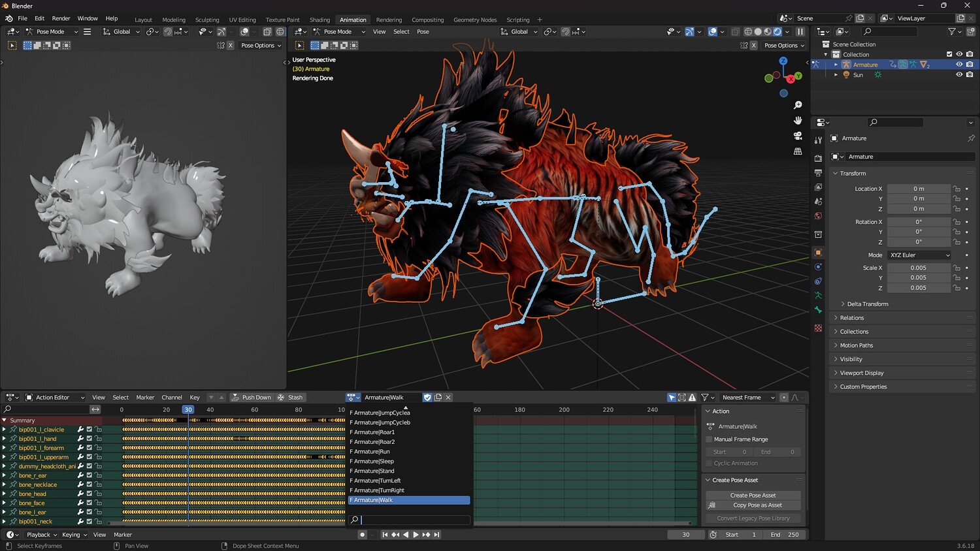Open the Render properties tab icon
This screenshot has height=551, width=980.
818,158
